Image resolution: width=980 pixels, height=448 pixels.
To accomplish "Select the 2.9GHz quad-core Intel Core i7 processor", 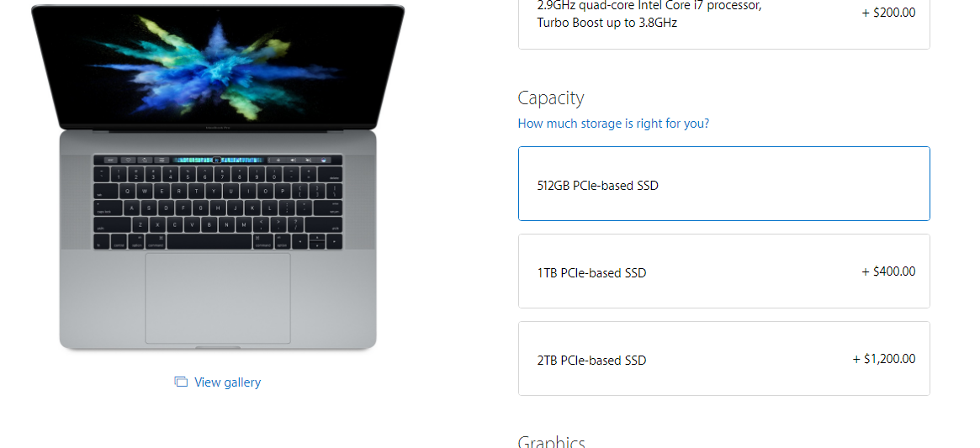I will click(723, 18).
